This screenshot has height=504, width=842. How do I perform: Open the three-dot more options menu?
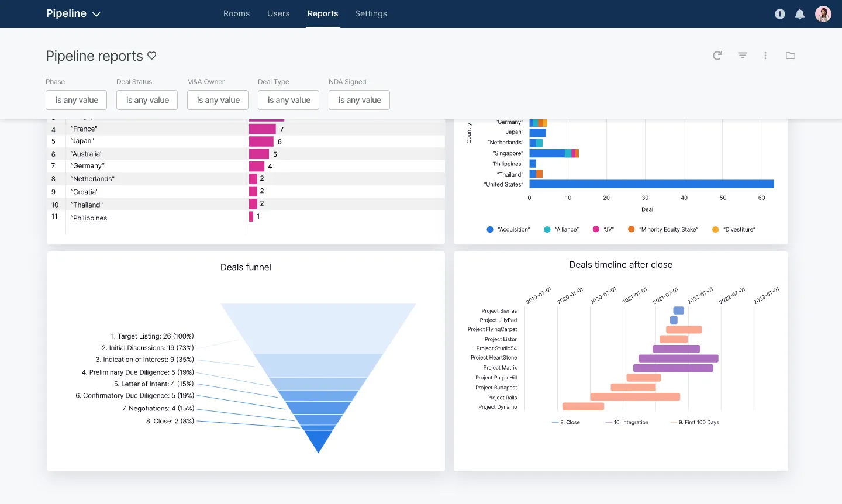coord(765,56)
